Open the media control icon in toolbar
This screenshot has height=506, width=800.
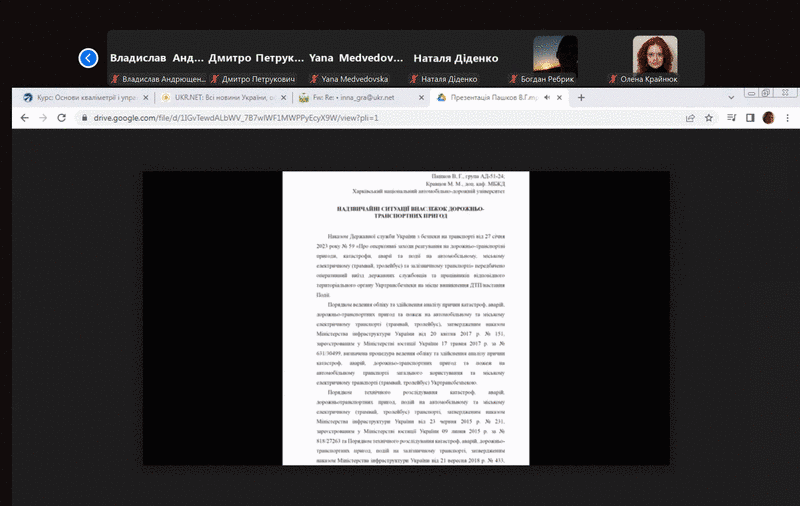[x=731, y=117]
